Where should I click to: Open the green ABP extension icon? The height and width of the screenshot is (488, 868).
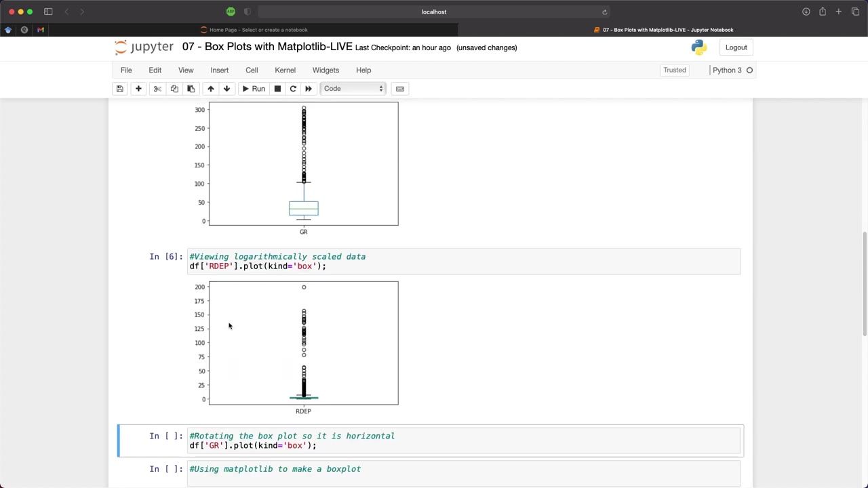231,12
